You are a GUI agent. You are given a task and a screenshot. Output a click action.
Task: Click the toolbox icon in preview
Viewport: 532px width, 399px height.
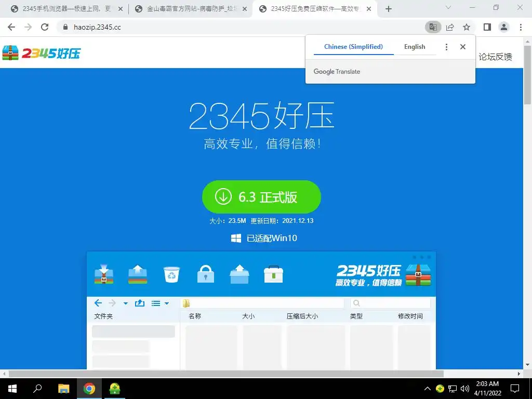[273, 274]
